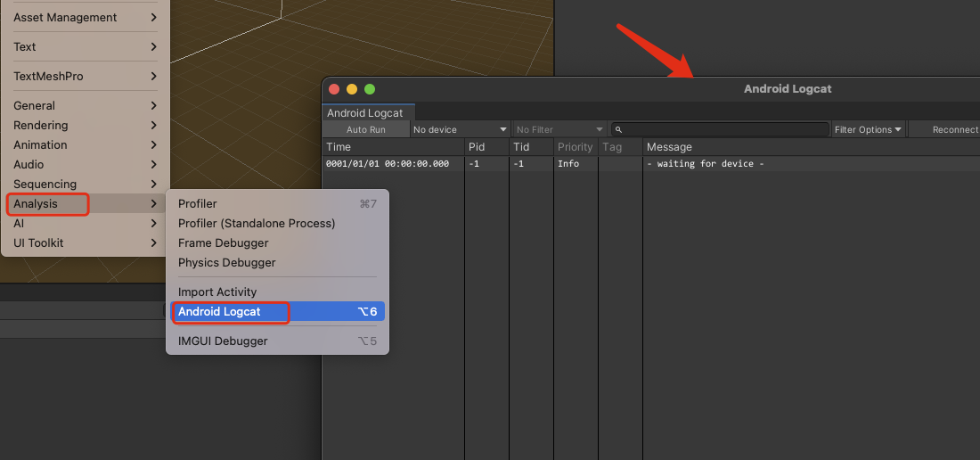The width and height of the screenshot is (980, 460).
Task: Focus the Logcat search field
Action: [720, 129]
